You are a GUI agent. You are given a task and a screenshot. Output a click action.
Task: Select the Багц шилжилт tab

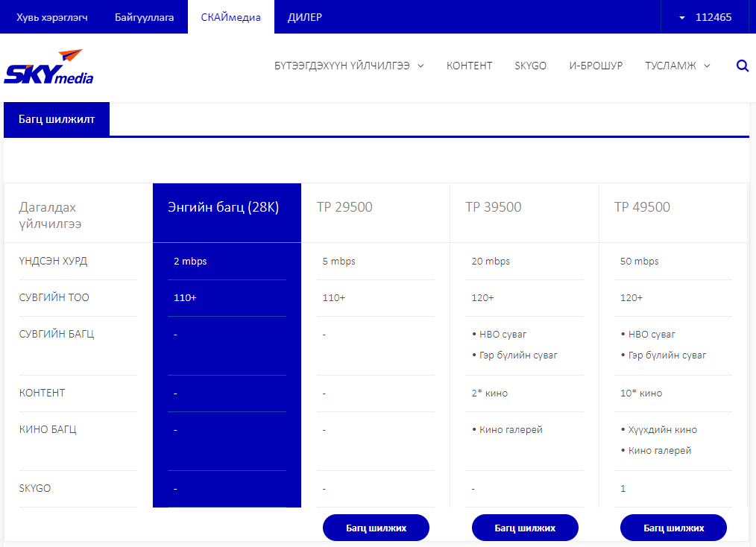click(57, 119)
